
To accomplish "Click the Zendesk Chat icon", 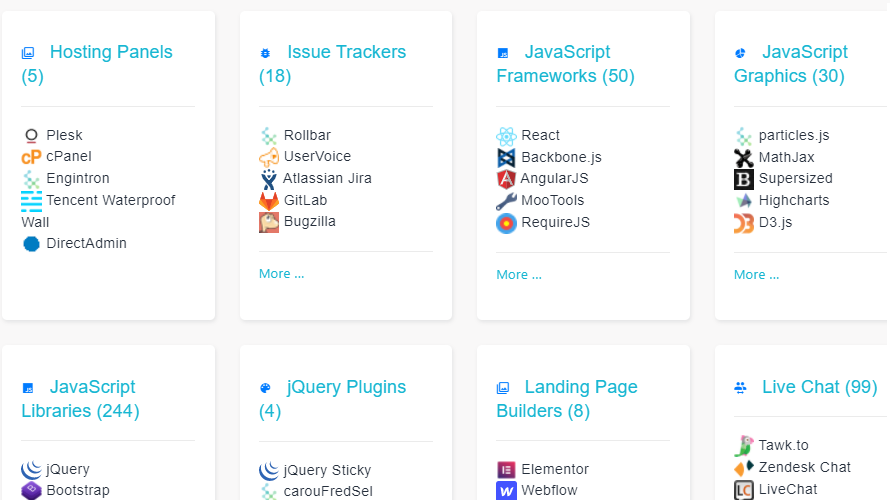I will click(x=744, y=468).
